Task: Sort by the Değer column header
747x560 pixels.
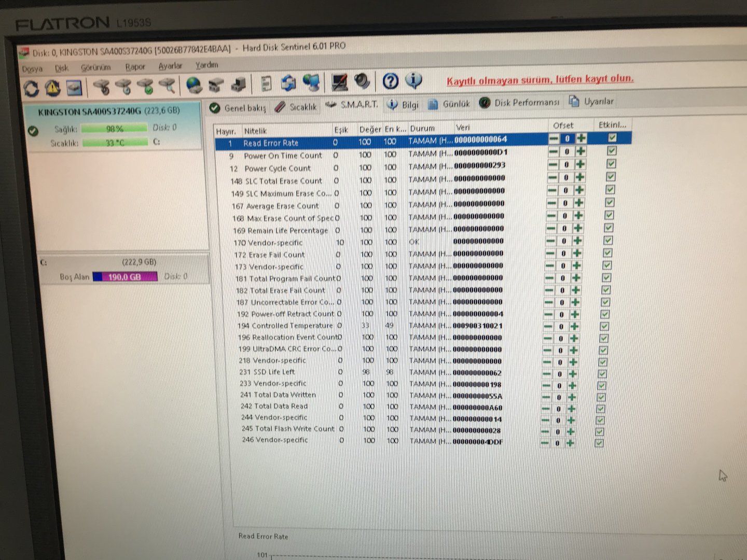Action: tap(370, 129)
